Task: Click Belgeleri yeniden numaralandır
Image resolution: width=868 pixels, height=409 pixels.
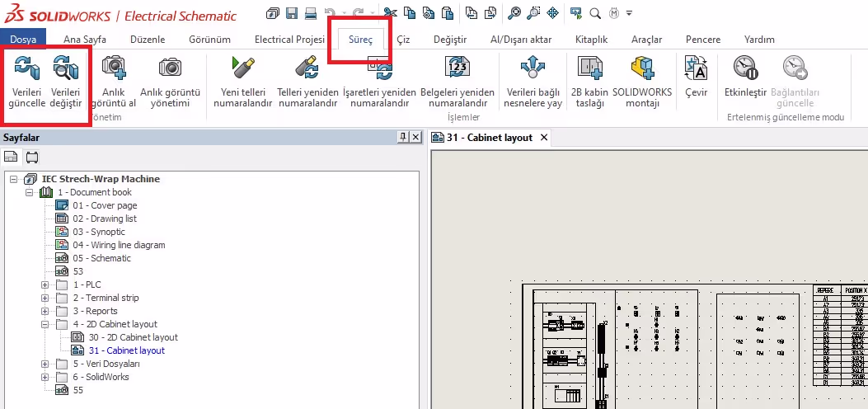Action: [457, 68]
